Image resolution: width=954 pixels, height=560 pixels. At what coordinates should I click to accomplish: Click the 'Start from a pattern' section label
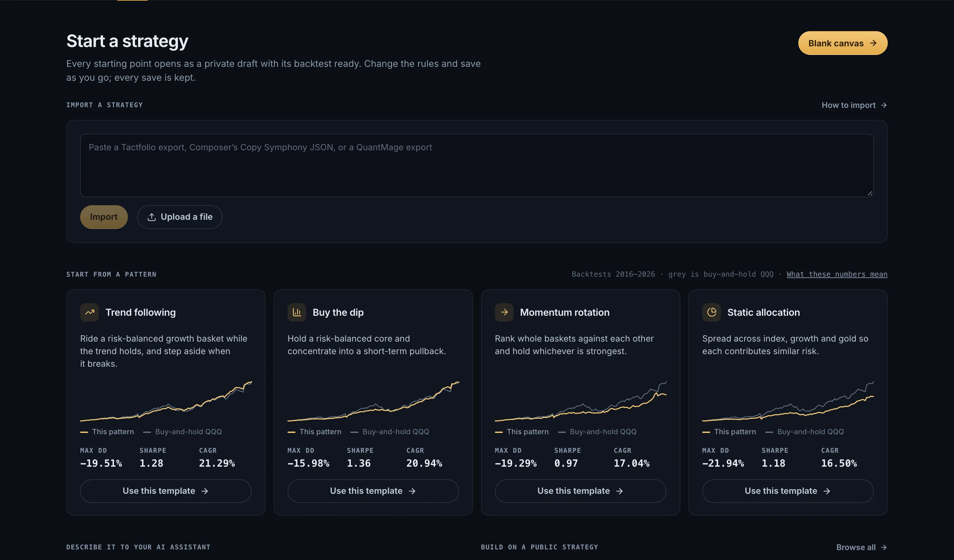tap(111, 274)
